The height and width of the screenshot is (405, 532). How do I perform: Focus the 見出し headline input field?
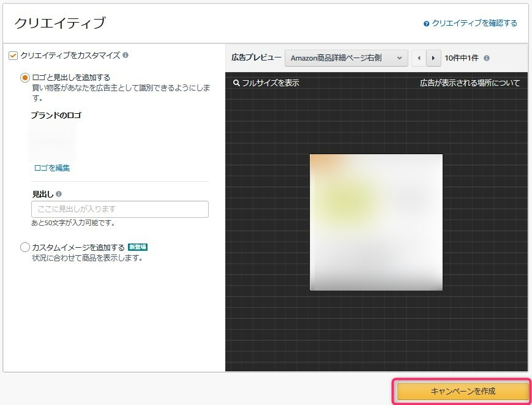[x=120, y=209]
